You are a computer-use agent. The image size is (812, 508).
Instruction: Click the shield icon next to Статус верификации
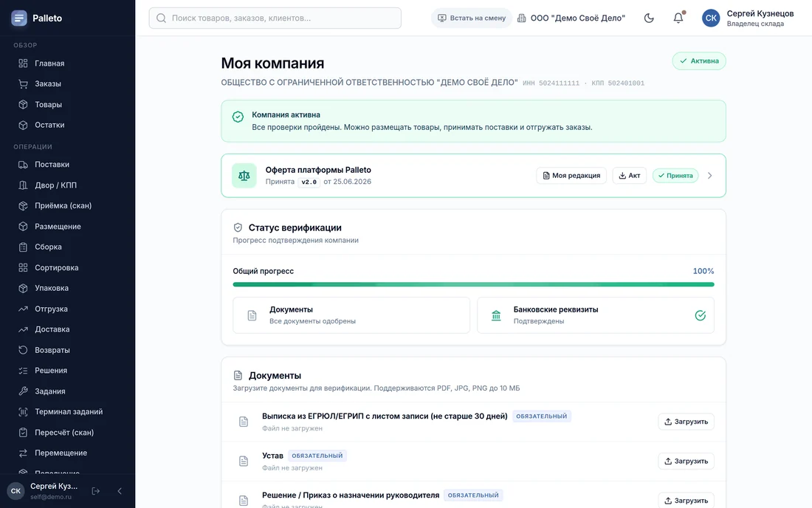point(238,227)
